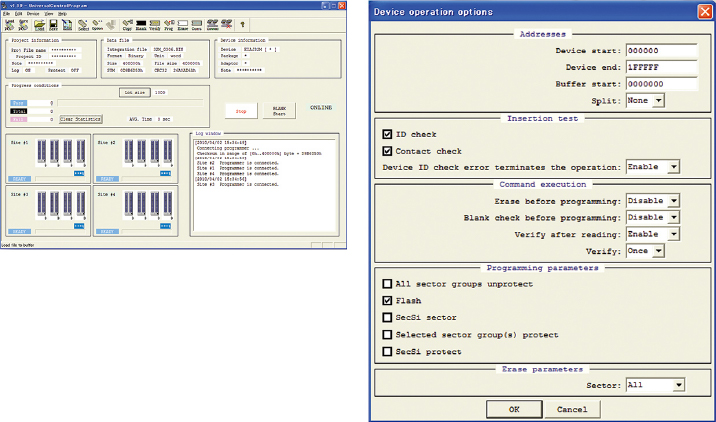This screenshot has width=716, height=422.
Task: Open the View menu
Action: click(49, 14)
